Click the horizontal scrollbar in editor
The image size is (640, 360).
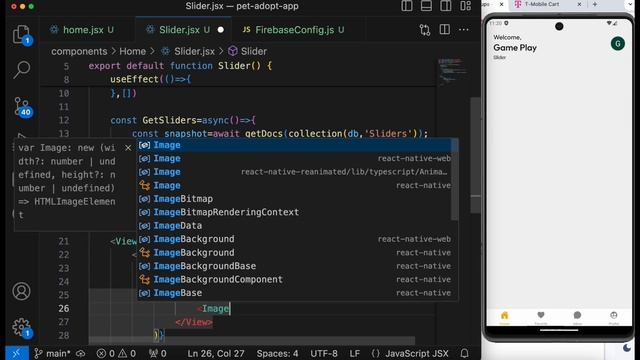252,340
